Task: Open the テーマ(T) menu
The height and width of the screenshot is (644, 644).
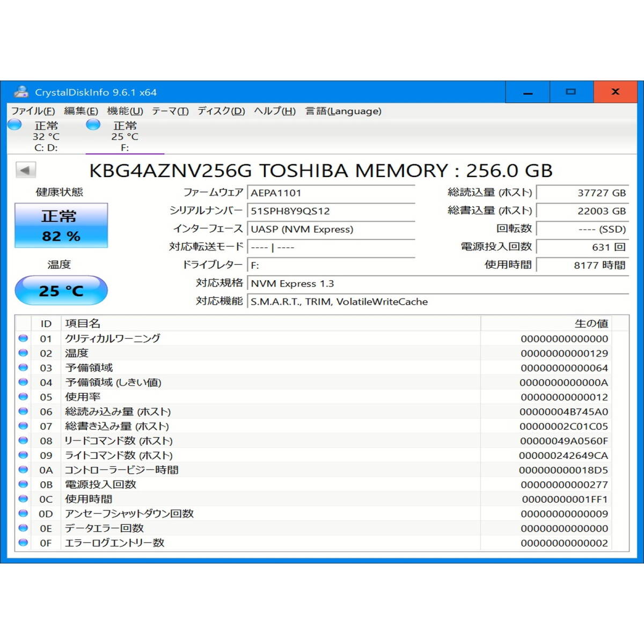Action: click(170, 111)
